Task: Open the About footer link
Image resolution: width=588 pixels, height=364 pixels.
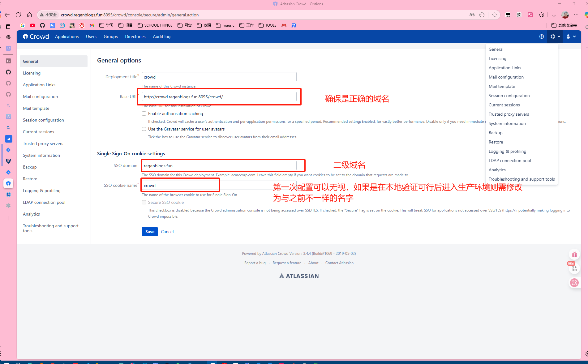Action: click(x=313, y=263)
